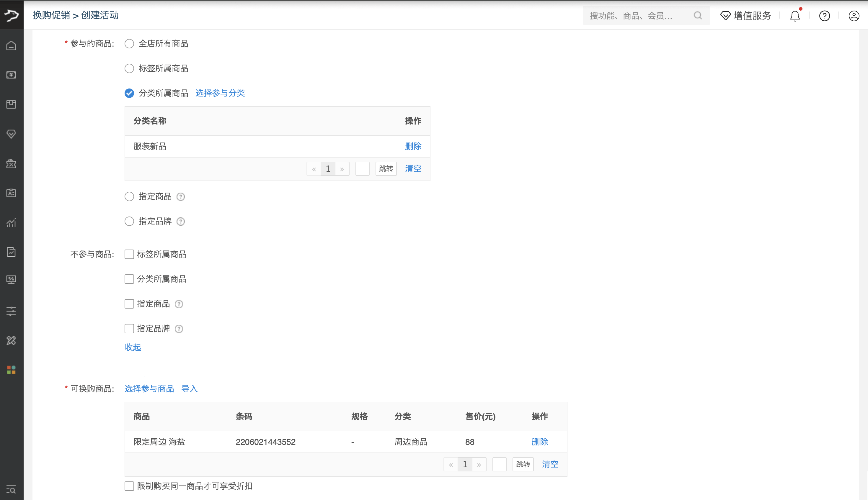Open the monitor screen icon in the sidebar

pos(11,280)
